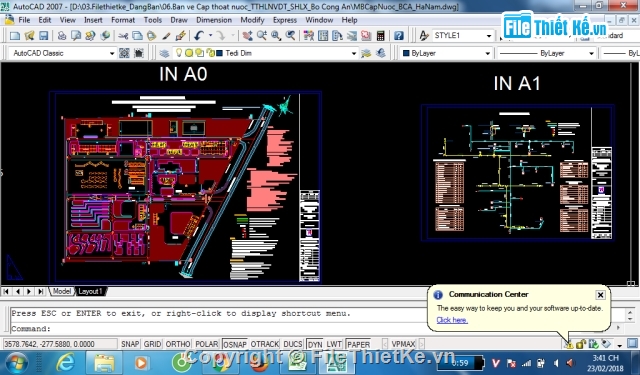
Task: Open the ByLayer color control swatch
Action: pyautogui.click(x=446, y=53)
